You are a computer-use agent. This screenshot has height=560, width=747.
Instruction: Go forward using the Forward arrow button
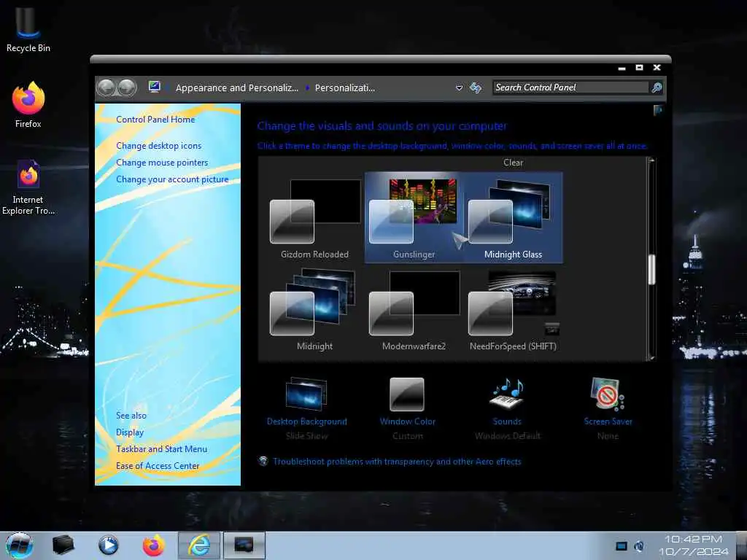(127, 87)
